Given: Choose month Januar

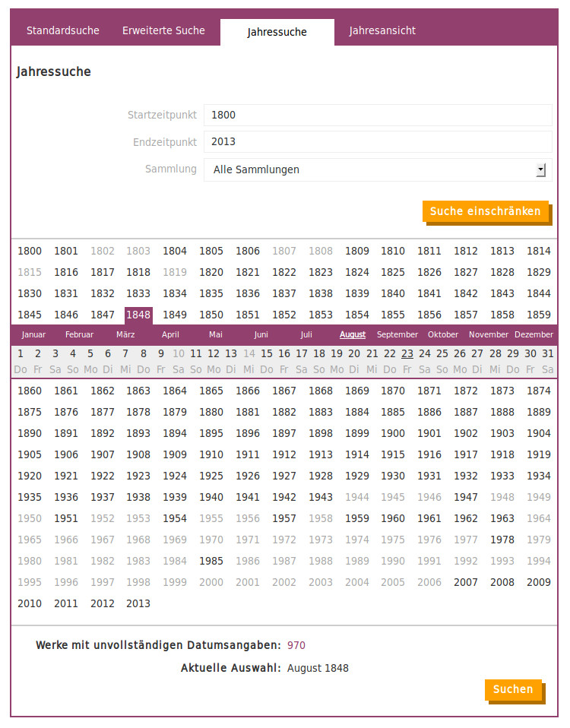Looking at the screenshot, I should click(x=33, y=335).
